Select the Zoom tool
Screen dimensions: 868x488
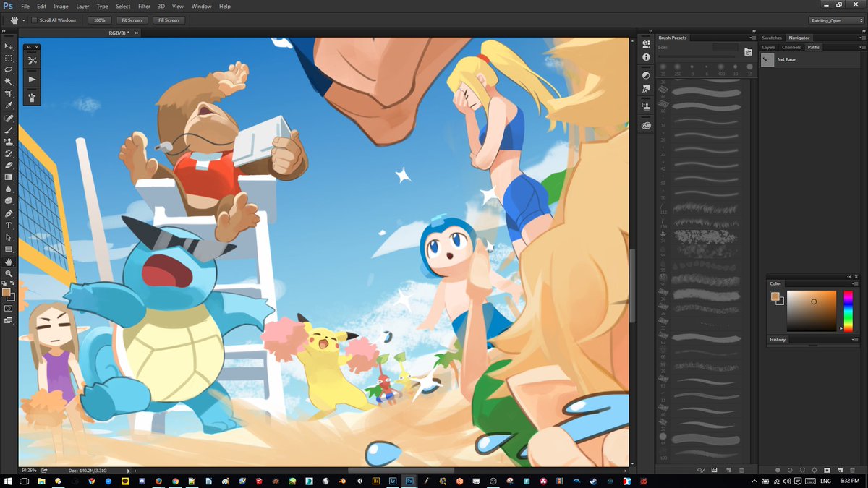9,274
